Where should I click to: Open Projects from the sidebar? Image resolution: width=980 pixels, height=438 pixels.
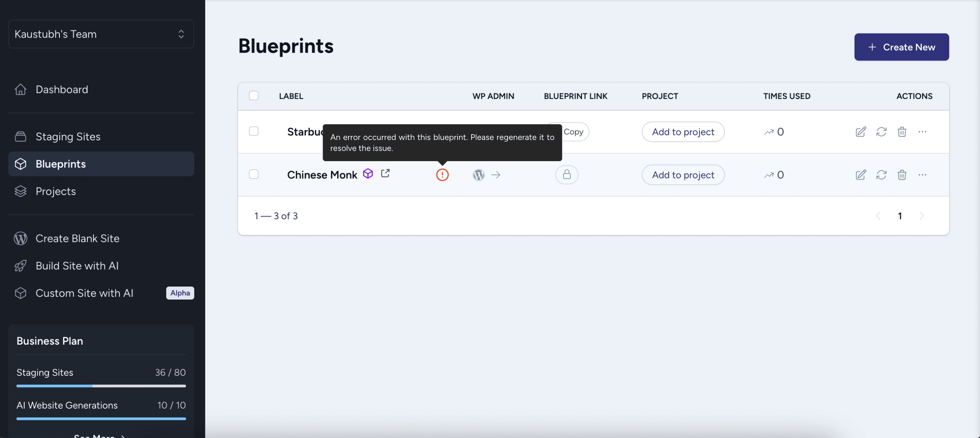pos(55,191)
